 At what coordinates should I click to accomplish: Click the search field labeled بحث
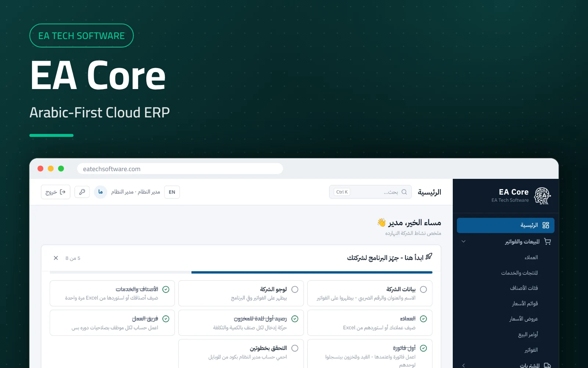(370, 192)
